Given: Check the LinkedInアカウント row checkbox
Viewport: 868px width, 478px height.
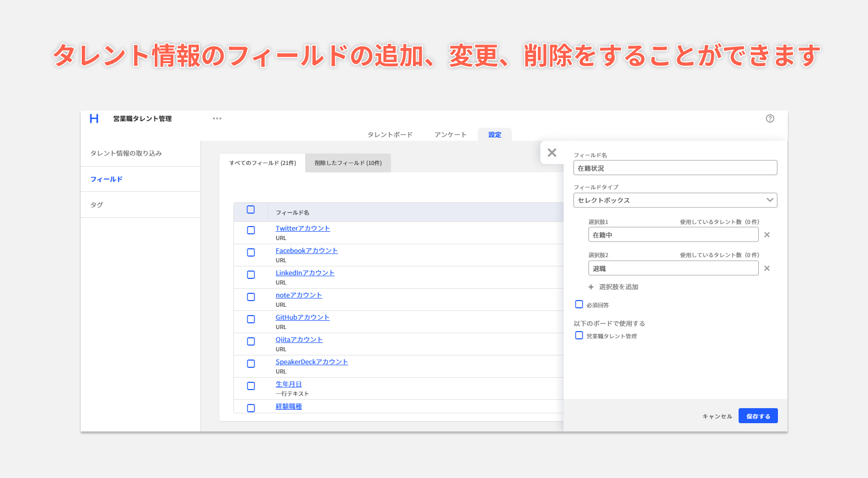Looking at the screenshot, I should pyautogui.click(x=251, y=275).
